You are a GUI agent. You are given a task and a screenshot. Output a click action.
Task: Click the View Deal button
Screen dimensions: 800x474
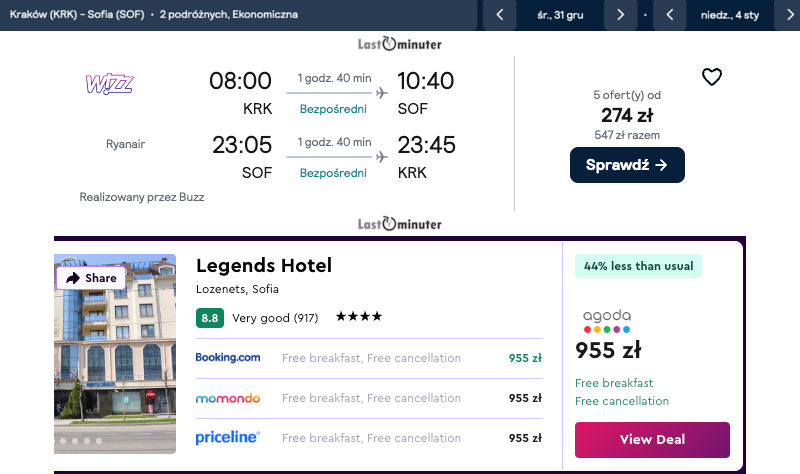[652, 440]
